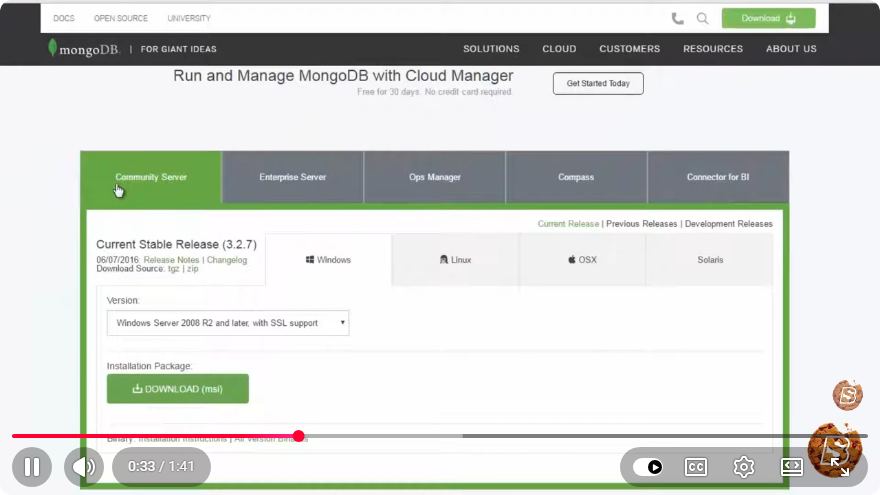
Task: Expand the Windows Server version dropdown
Action: coord(228,323)
